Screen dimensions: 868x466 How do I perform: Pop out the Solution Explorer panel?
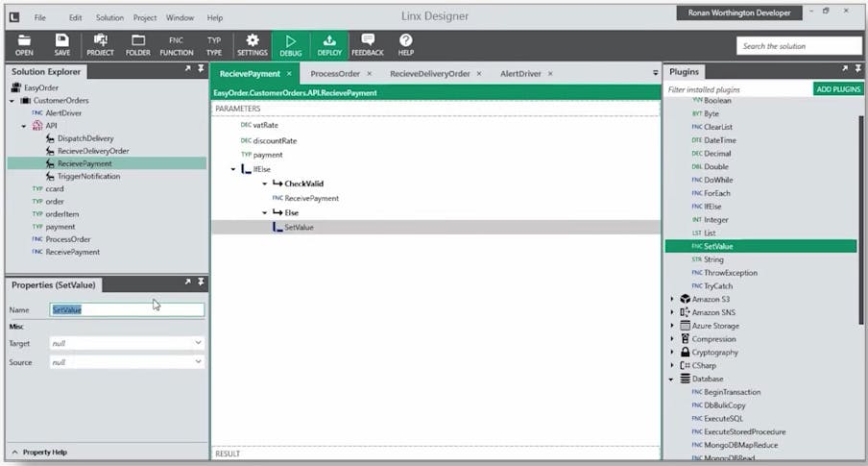tap(187, 69)
